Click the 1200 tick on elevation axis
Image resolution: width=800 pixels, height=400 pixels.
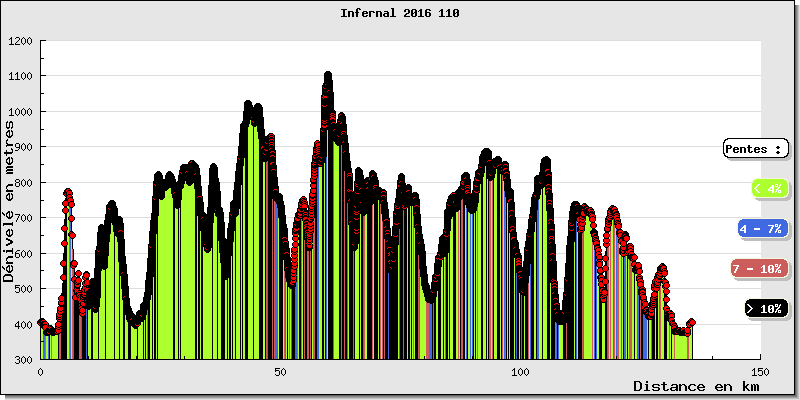click(20, 41)
